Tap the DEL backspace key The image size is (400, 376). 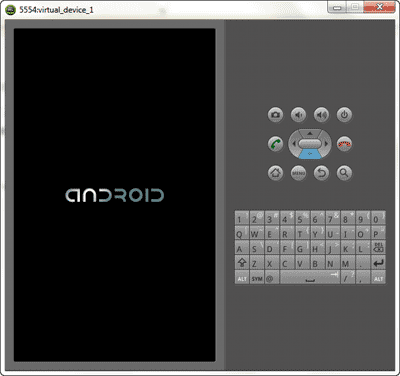point(378,248)
